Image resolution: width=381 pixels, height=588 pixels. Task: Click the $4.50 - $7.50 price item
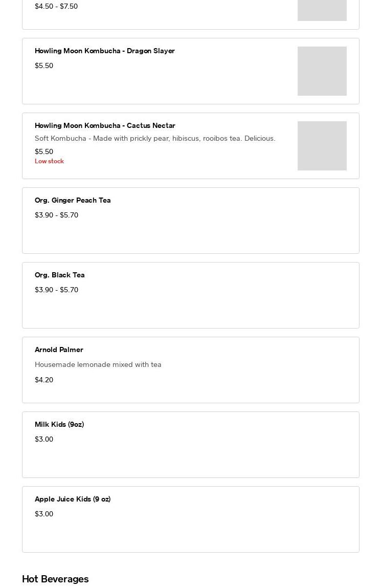[x=56, y=7]
